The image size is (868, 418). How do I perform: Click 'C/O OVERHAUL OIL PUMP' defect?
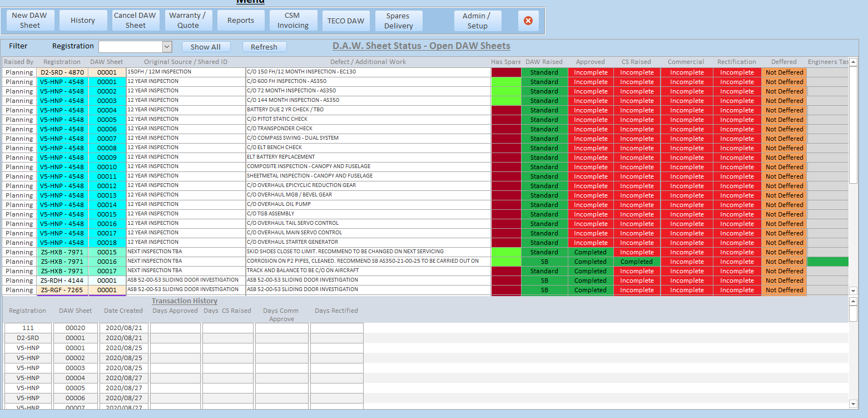[x=369, y=205]
